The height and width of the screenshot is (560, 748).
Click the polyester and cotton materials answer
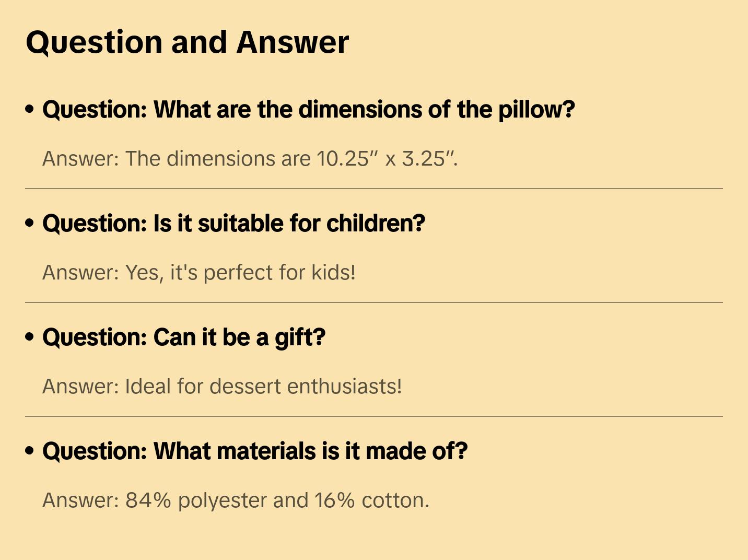236,500
